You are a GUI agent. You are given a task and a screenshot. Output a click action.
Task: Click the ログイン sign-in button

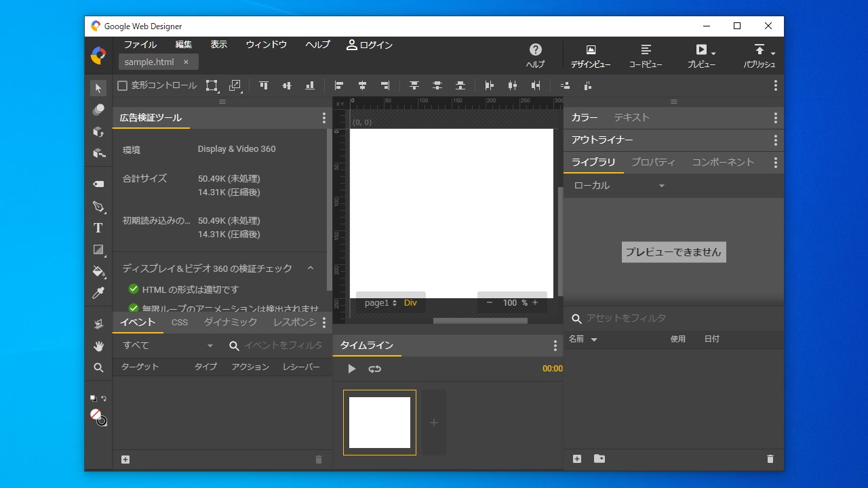[370, 45]
